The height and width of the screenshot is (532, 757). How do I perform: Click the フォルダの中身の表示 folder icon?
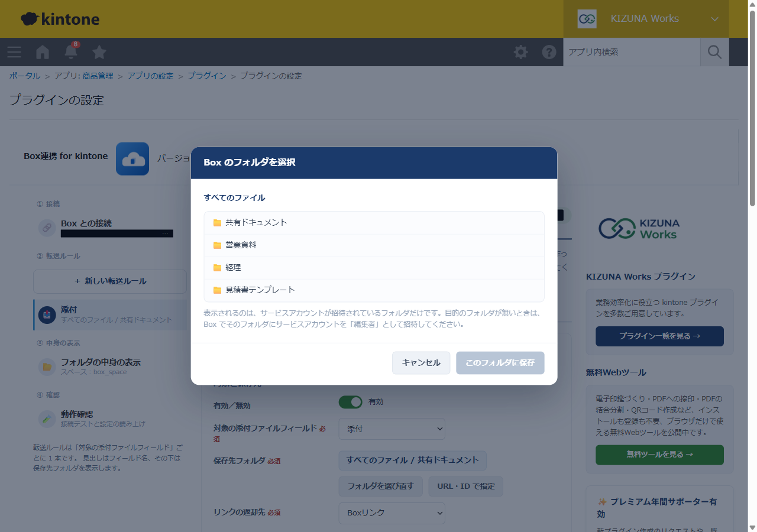pos(47,367)
